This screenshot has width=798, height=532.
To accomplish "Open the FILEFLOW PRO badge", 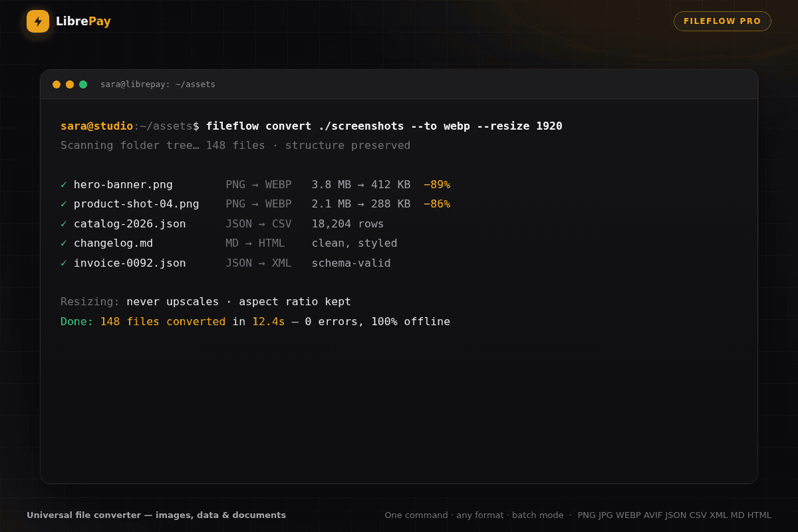I will (x=722, y=21).
